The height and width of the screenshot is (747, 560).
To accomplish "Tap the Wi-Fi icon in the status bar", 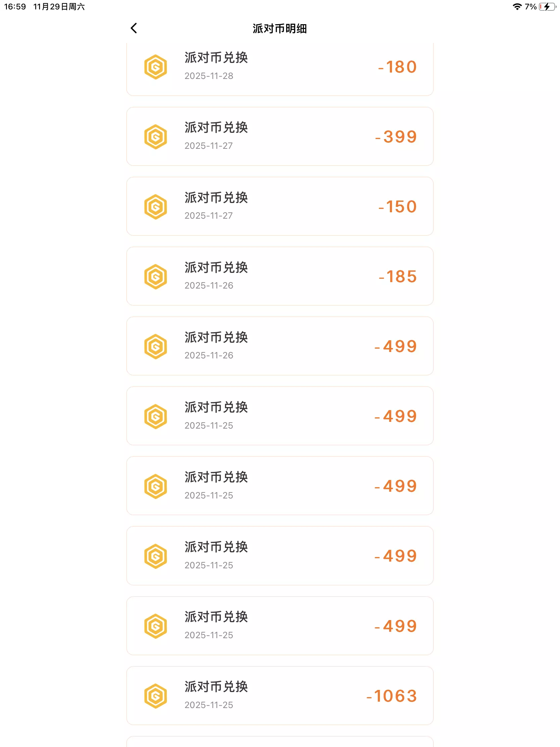I will [516, 7].
